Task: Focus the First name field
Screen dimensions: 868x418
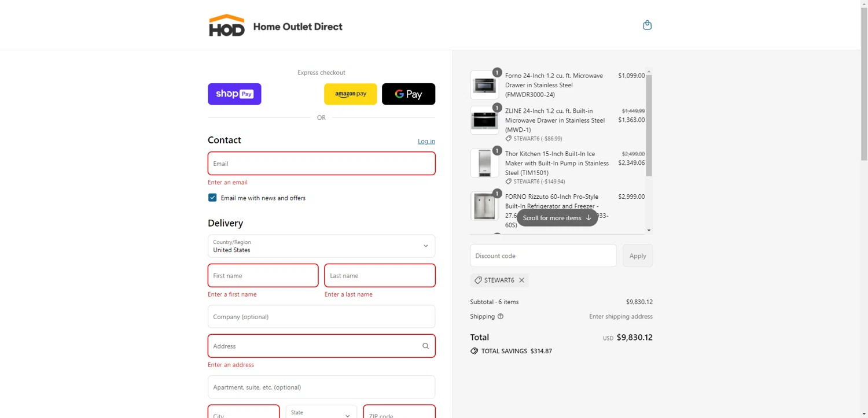Action: point(263,276)
